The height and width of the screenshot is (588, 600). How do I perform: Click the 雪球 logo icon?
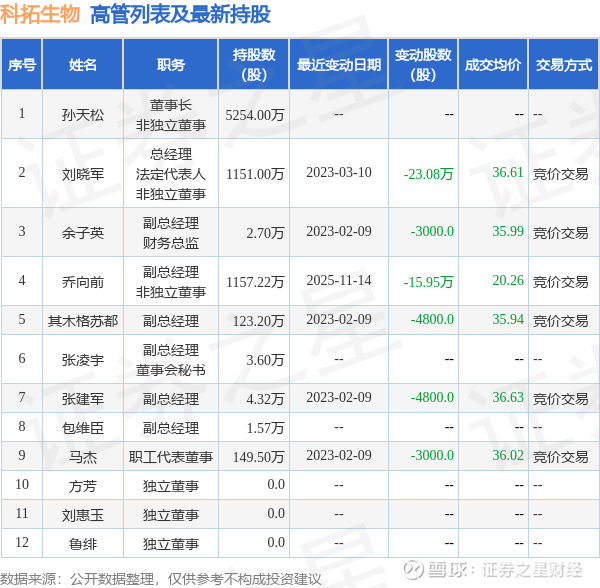tap(413, 570)
